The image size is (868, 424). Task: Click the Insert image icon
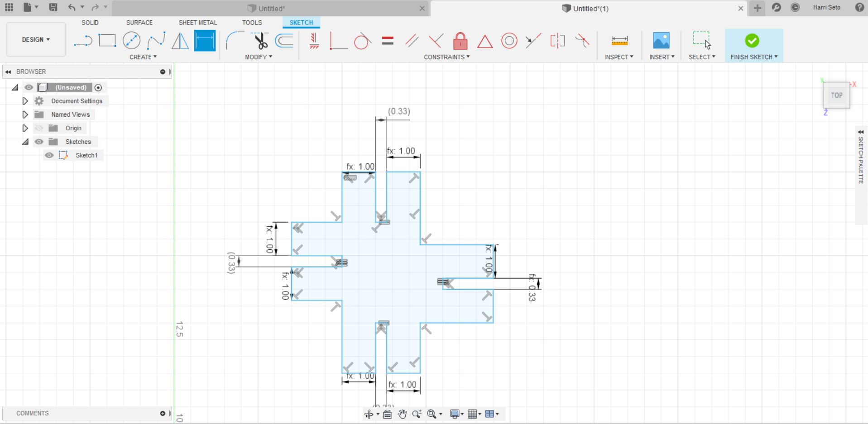tap(661, 41)
